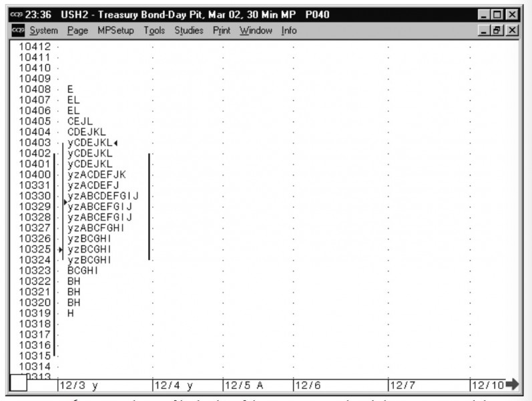Minimize the main application window

pyautogui.click(x=484, y=15)
